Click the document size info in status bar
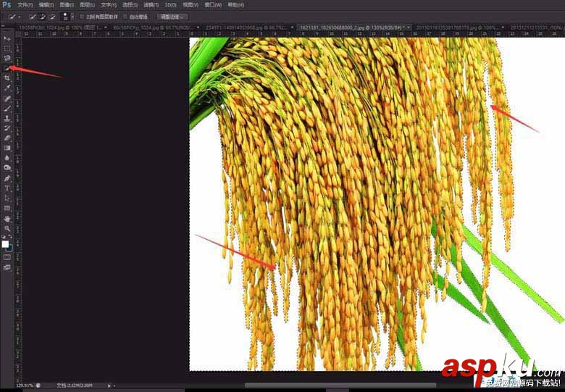 (75, 385)
